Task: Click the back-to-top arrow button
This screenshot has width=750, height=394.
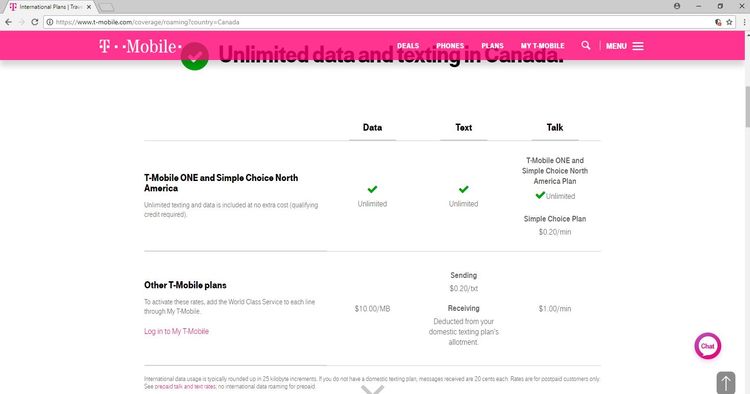Action: click(726, 383)
